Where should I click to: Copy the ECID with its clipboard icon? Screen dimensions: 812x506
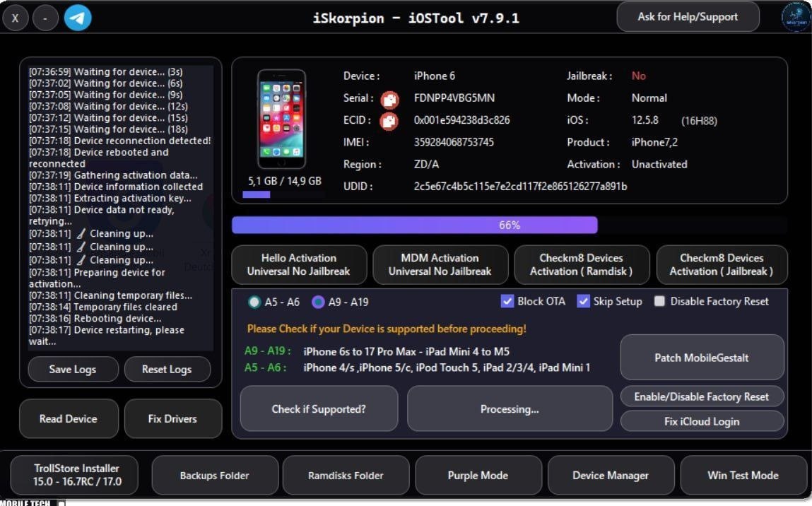[389, 121]
